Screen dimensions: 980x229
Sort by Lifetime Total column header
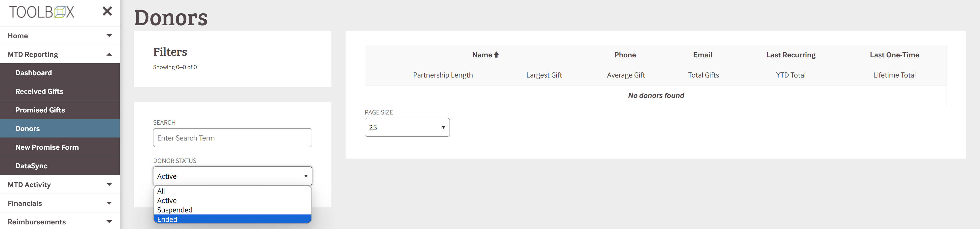(x=894, y=75)
